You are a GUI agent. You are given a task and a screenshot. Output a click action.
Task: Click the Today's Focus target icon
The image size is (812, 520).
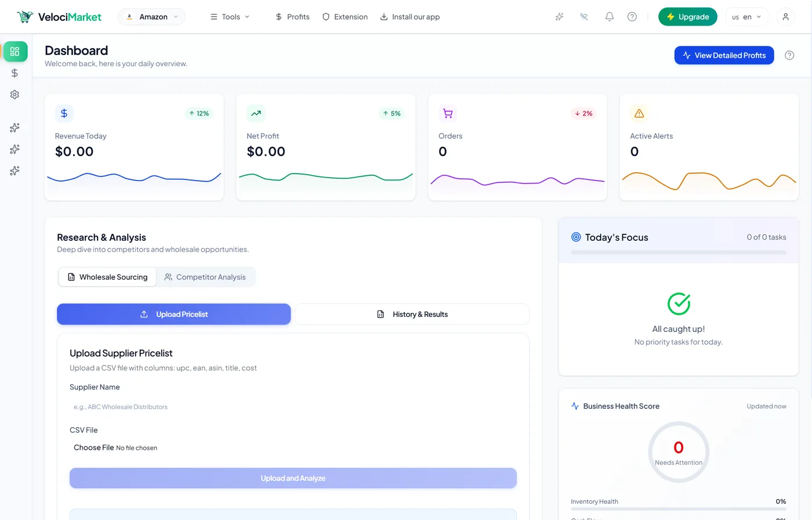(576, 237)
